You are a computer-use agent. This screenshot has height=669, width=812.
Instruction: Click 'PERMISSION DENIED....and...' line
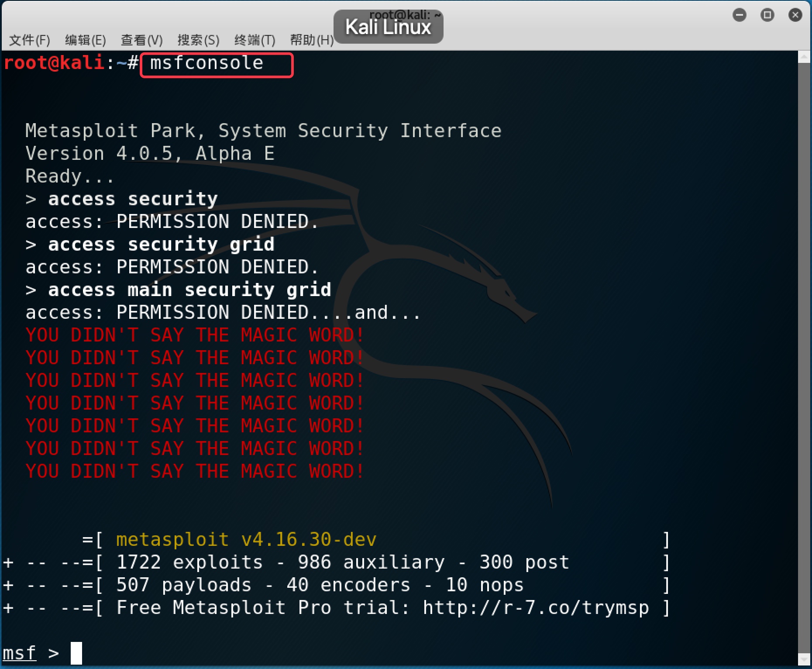pyautogui.click(x=223, y=313)
